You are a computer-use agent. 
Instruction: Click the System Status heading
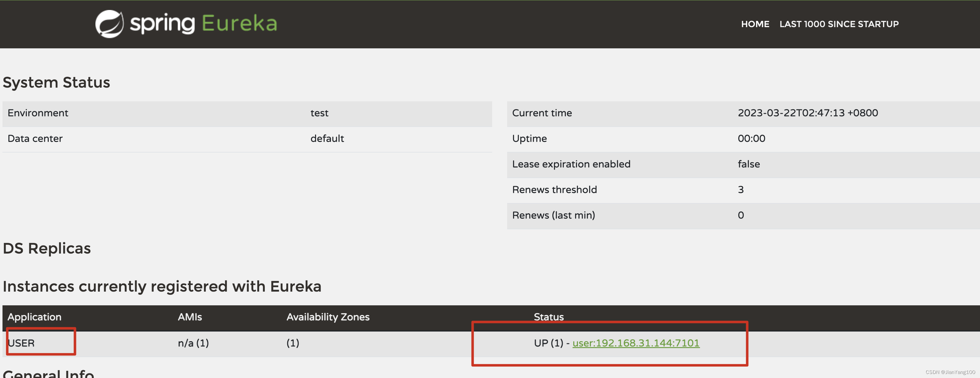56,82
